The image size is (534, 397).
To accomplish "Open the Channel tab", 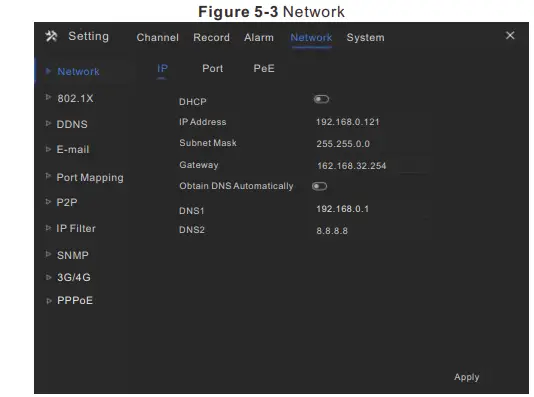I will [157, 37].
